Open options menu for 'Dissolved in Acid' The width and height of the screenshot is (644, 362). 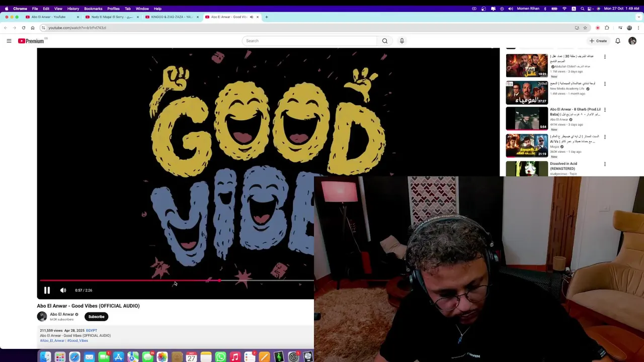pyautogui.click(x=605, y=164)
